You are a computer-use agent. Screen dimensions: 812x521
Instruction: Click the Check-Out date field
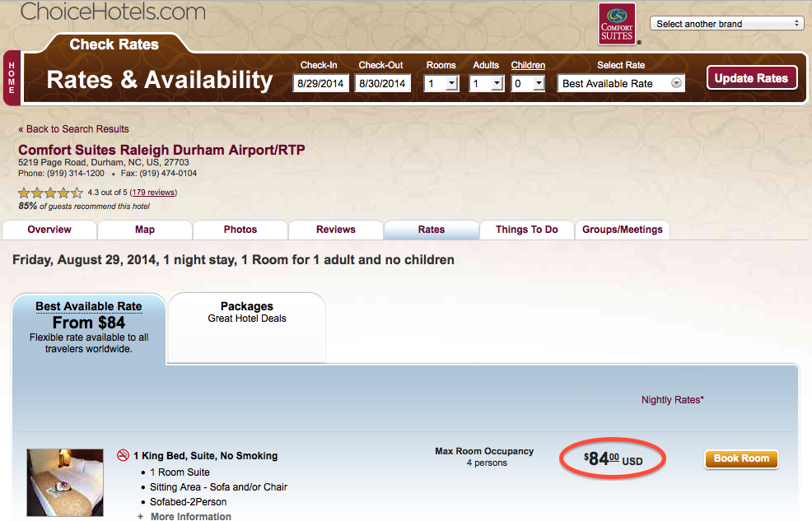(x=382, y=83)
